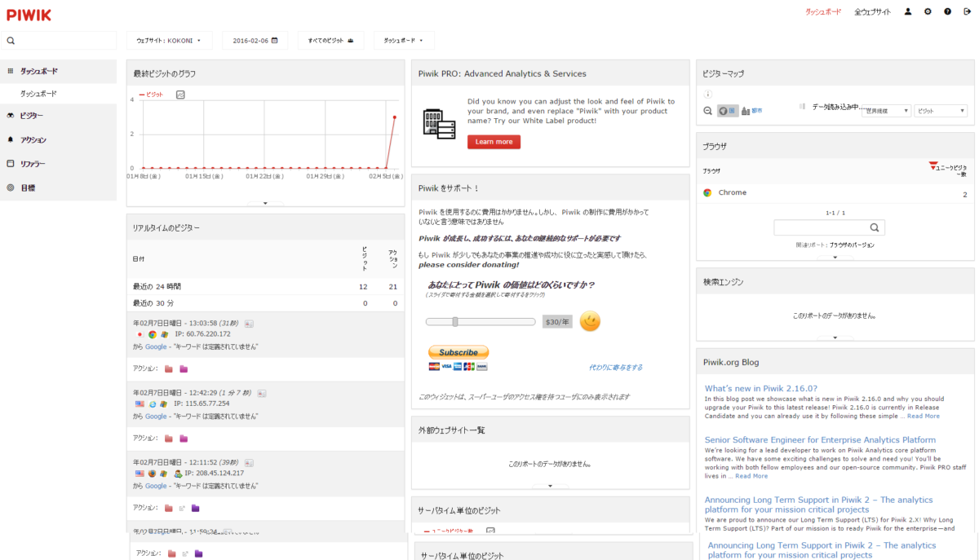Open the referrers section in the sidebar

pos(58,164)
